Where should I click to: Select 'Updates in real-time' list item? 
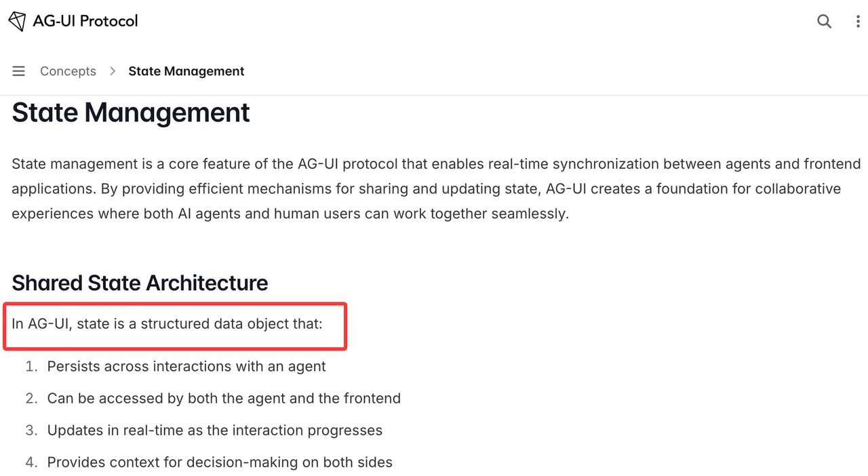tap(215, 430)
